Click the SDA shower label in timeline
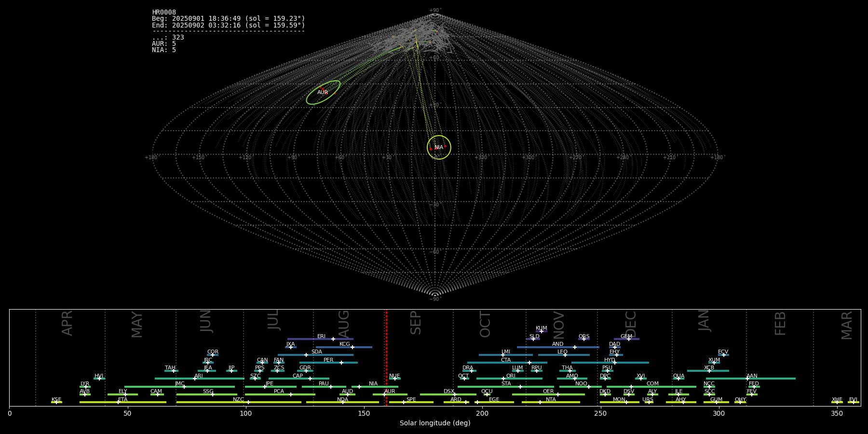Viewport: 868px width, 434px height. [x=317, y=352]
